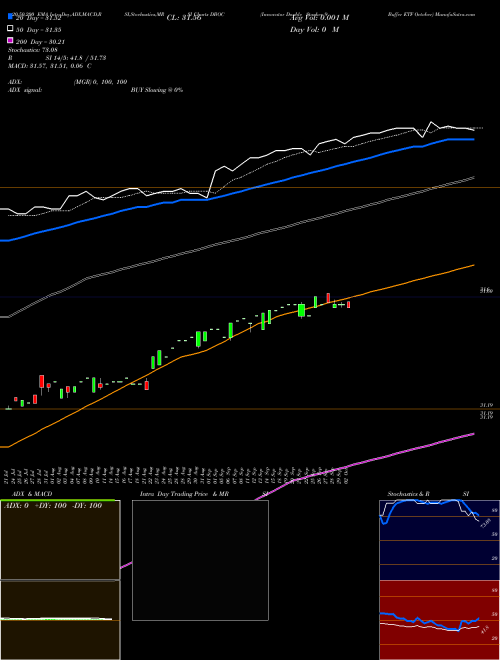500x660 pixels.
Task: Click the magenta 200 Day legend swatch
Action: [x=10, y=40]
